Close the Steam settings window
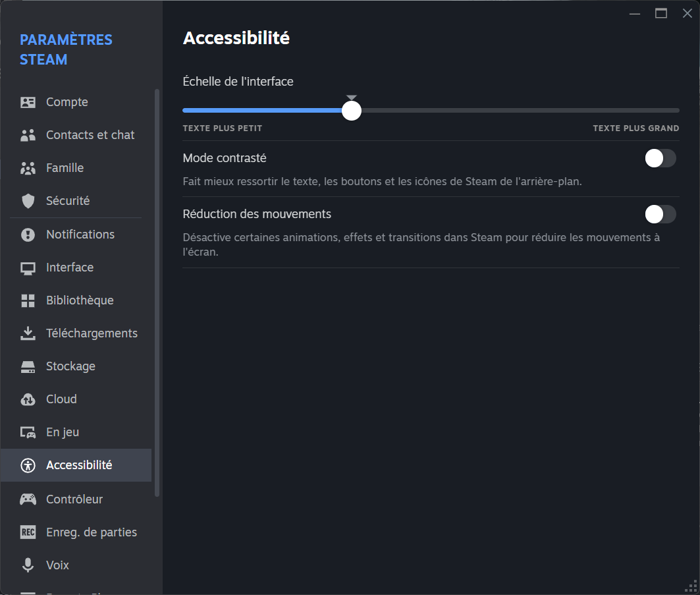This screenshot has width=700, height=595. tap(687, 14)
